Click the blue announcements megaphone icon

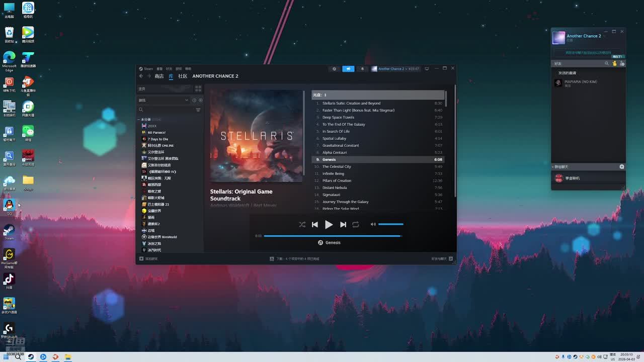click(x=348, y=69)
